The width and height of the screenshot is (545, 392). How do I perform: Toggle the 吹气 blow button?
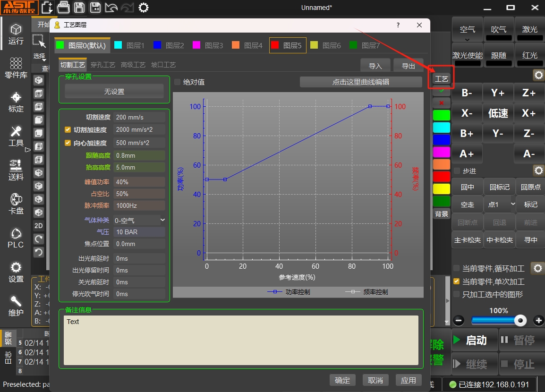[498, 30]
